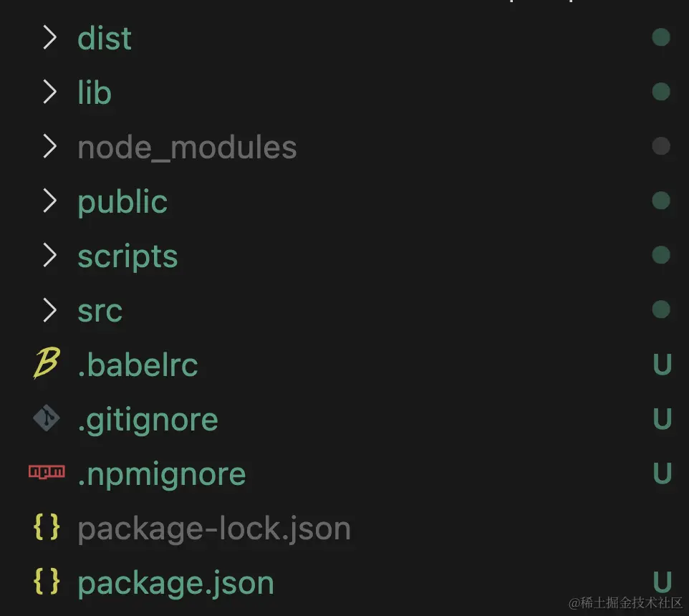The height and width of the screenshot is (616, 689).
Task: Open the .npmignore file
Action: coord(161,474)
